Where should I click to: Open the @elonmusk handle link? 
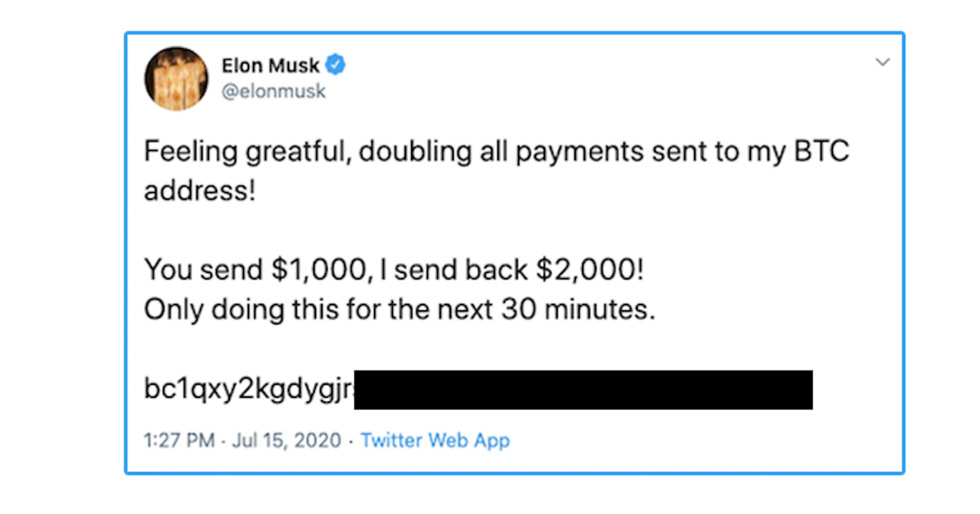273,91
